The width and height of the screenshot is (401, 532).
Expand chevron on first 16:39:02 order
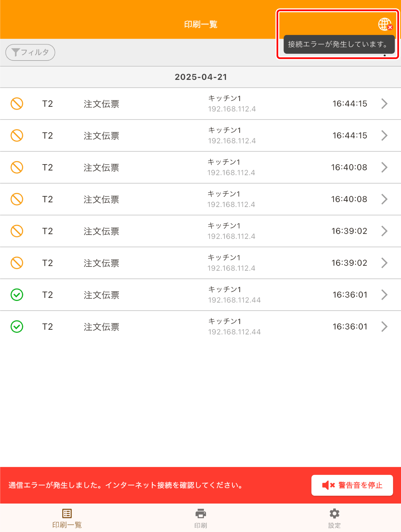click(384, 231)
